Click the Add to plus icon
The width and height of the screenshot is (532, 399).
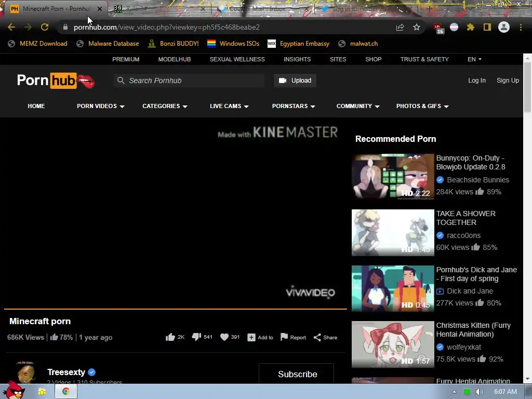(x=251, y=337)
